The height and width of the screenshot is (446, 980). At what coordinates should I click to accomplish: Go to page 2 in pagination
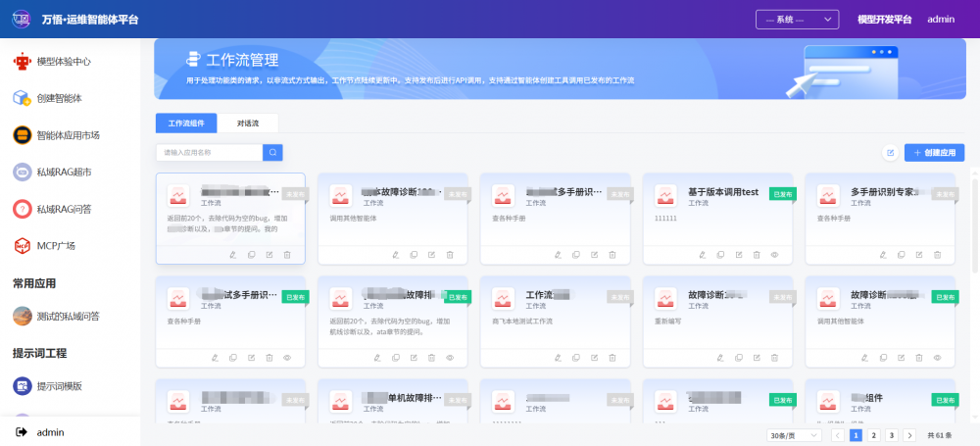point(873,434)
